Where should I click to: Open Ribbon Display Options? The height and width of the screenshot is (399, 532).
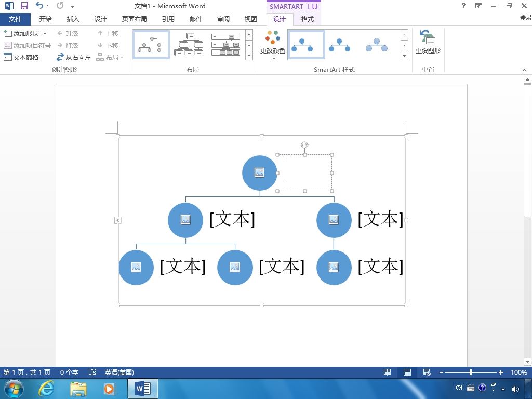click(x=478, y=6)
